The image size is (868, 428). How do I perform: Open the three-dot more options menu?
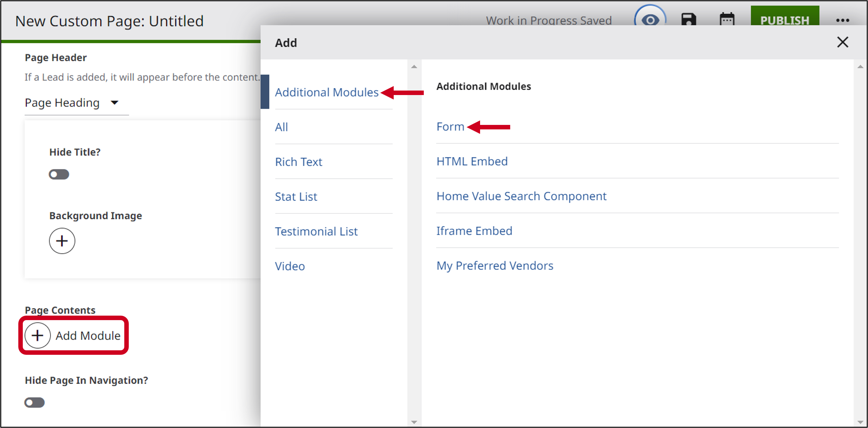(842, 20)
